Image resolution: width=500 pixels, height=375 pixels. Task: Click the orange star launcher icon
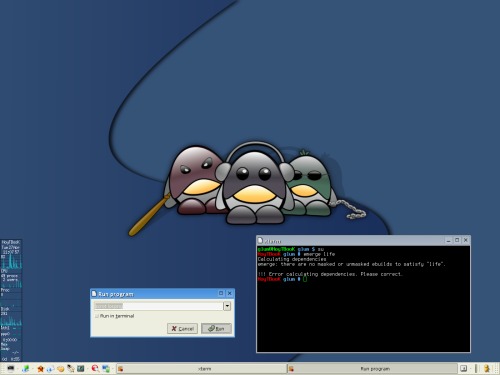click(x=40, y=369)
